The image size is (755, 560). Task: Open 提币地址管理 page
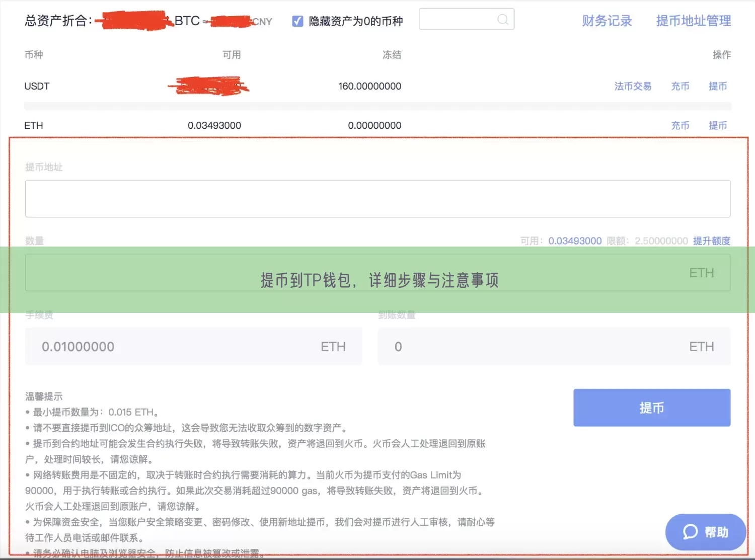coord(694,21)
